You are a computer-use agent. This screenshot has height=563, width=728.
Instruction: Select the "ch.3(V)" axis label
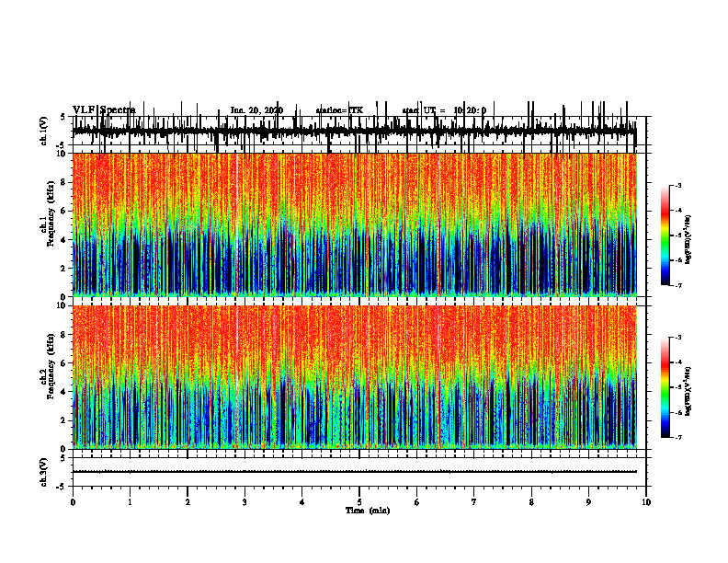[44, 472]
